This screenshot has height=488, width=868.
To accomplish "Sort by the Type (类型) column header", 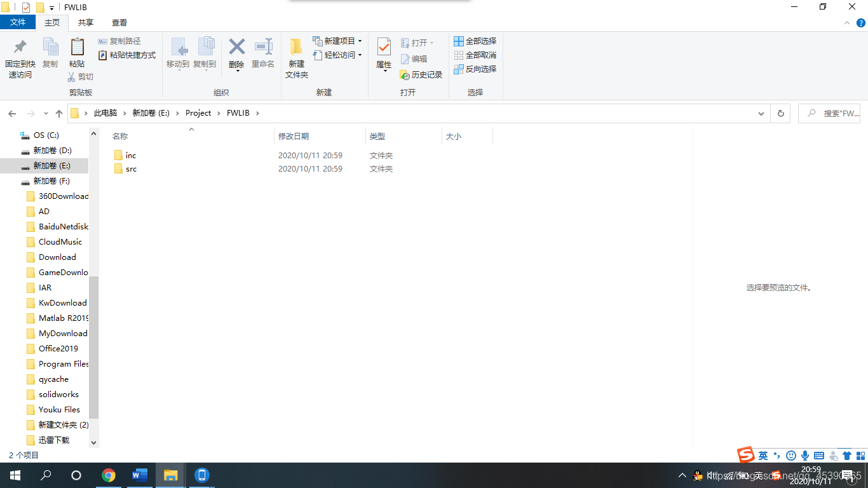I will 403,136.
